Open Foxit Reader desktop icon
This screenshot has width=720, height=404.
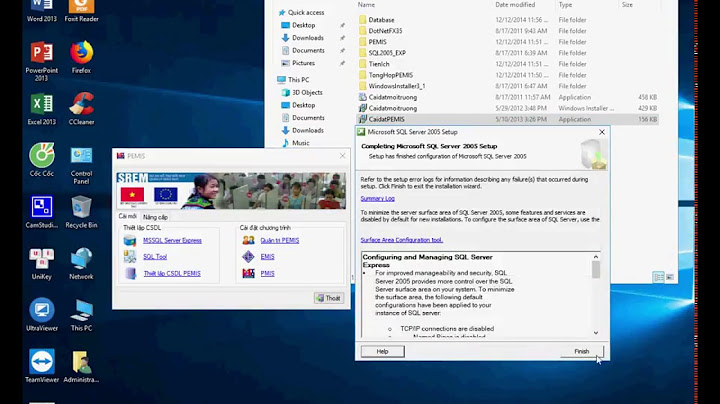(x=81, y=10)
